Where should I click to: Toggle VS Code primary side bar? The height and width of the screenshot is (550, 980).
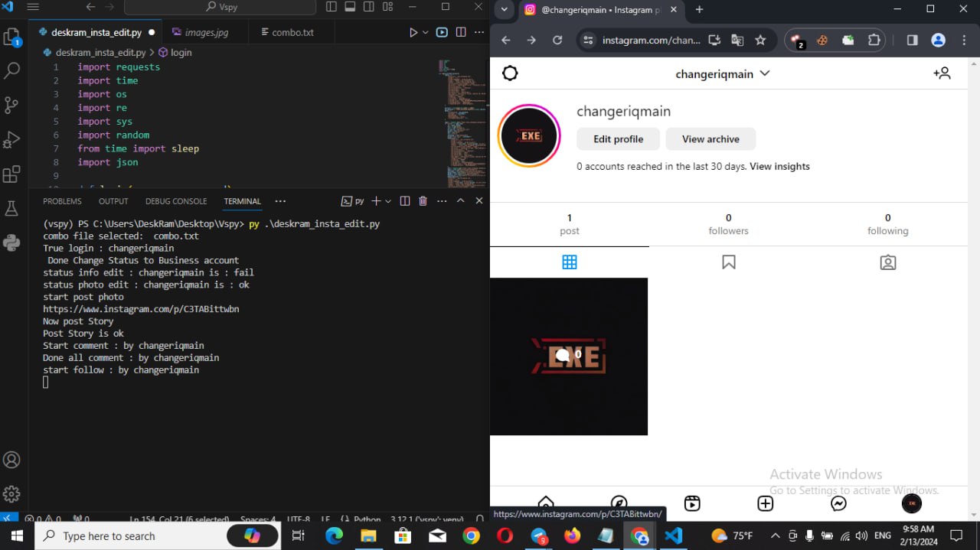(332, 7)
